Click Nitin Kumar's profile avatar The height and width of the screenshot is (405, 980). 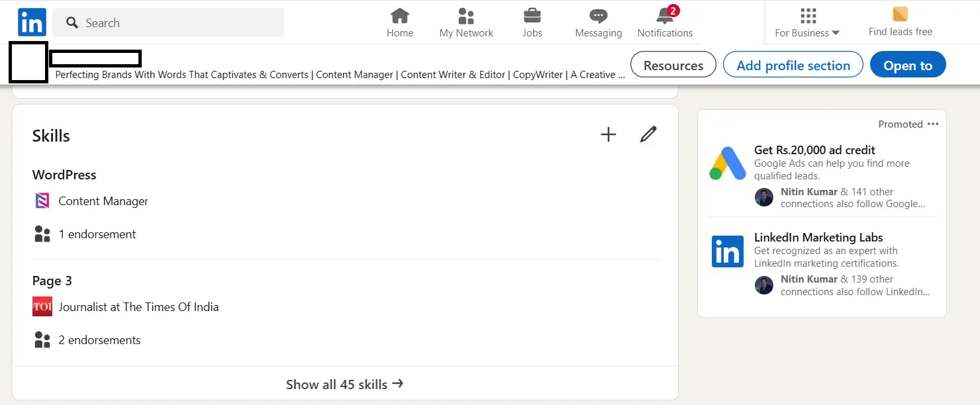(763, 197)
